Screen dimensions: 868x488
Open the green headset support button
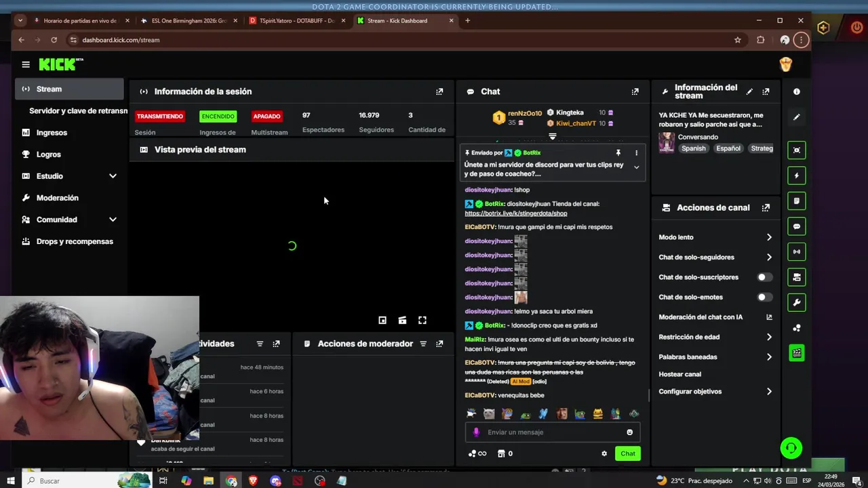791,448
